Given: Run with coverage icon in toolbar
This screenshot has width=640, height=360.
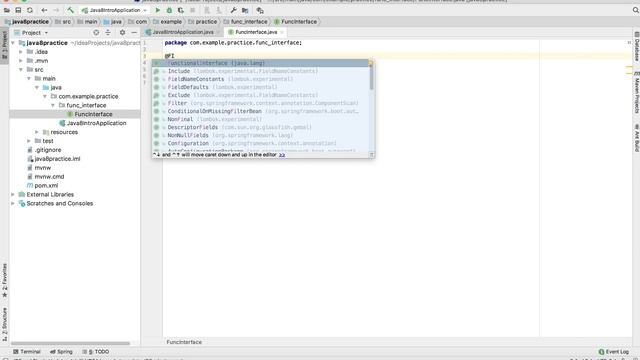Looking at the screenshot, I should pos(181,10).
